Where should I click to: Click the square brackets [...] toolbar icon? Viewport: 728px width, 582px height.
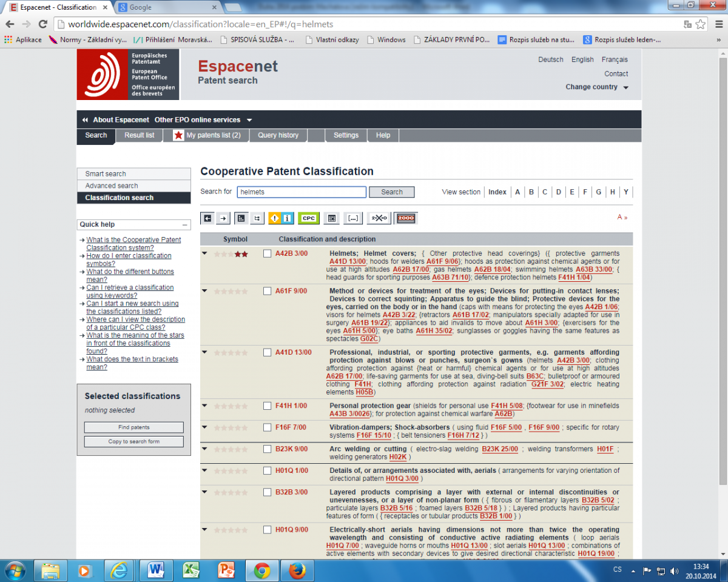[x=353, y=218]
